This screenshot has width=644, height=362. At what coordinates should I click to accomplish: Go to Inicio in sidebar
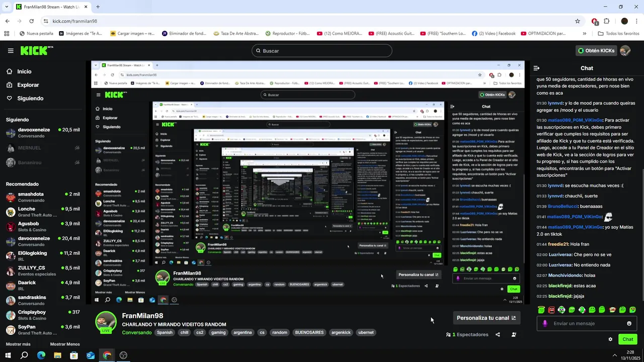[x=19, y=71]
